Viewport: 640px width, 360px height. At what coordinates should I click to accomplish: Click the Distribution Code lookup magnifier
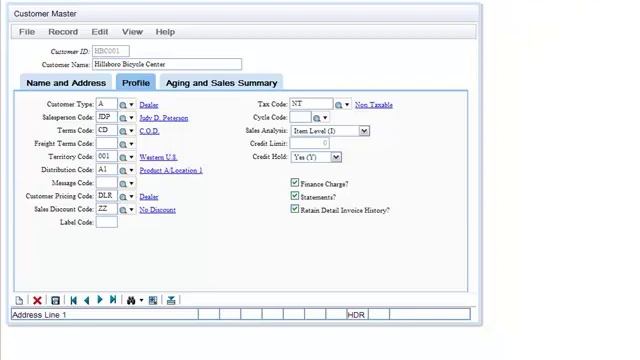(x=123, y=171)
